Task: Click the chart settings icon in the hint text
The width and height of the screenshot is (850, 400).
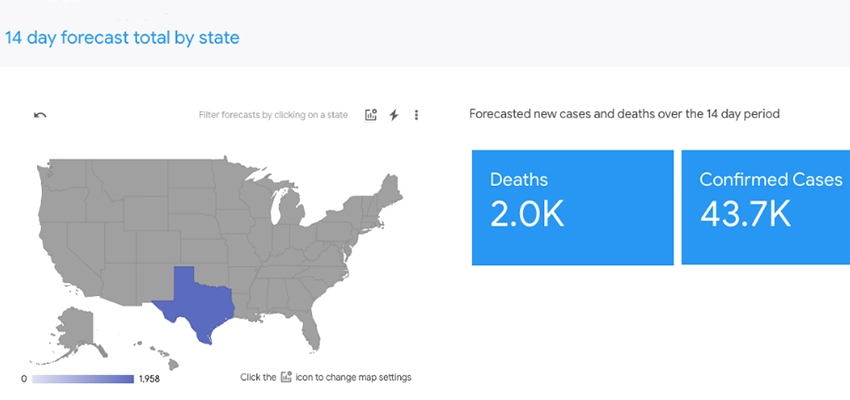Action: tap(286, 377)
